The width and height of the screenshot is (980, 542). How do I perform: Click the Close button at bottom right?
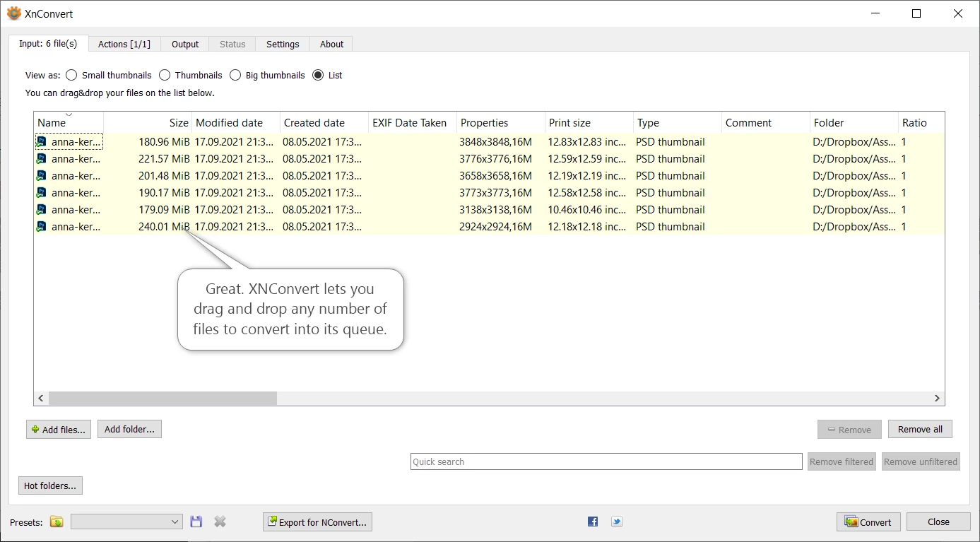point(938,522)
